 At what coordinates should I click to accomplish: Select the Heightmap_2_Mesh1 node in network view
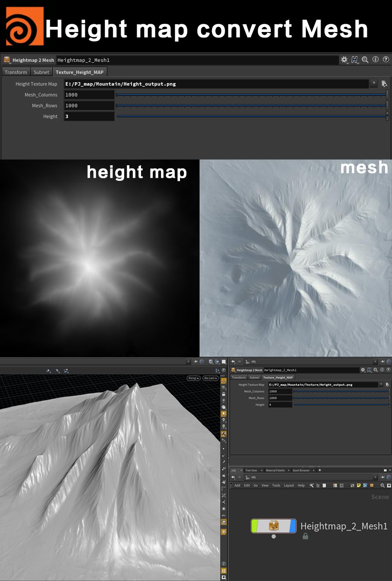tap(273, 526)
